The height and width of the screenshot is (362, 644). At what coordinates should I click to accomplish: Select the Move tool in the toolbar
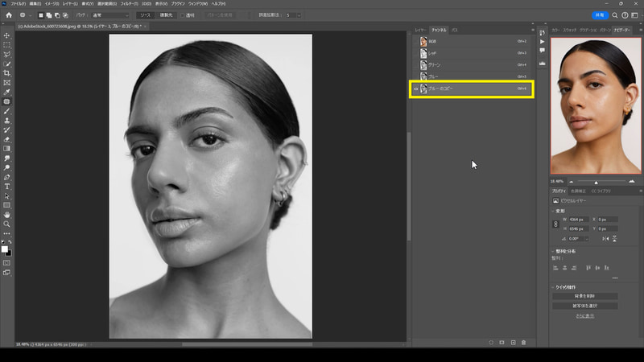click(7, 35)
